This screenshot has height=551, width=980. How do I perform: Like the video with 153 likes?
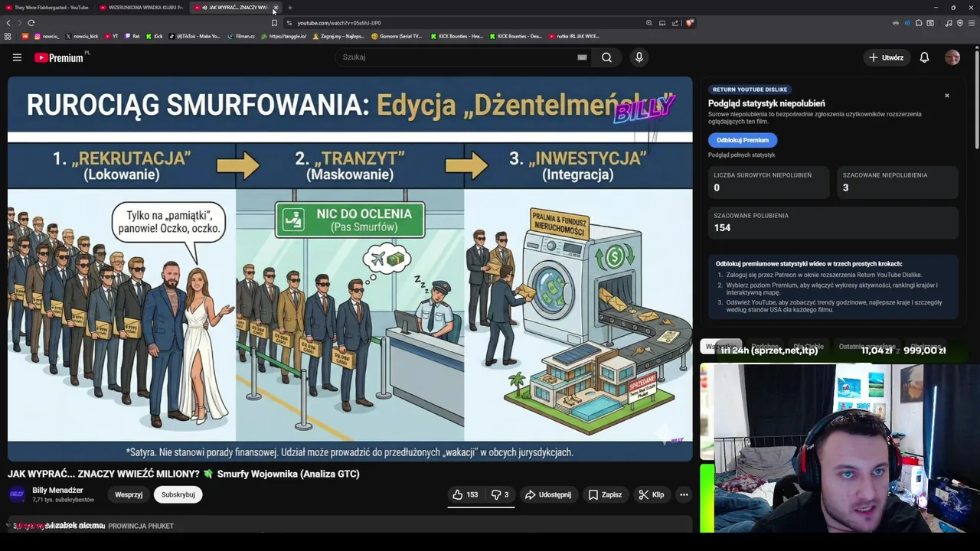(465, 494)
